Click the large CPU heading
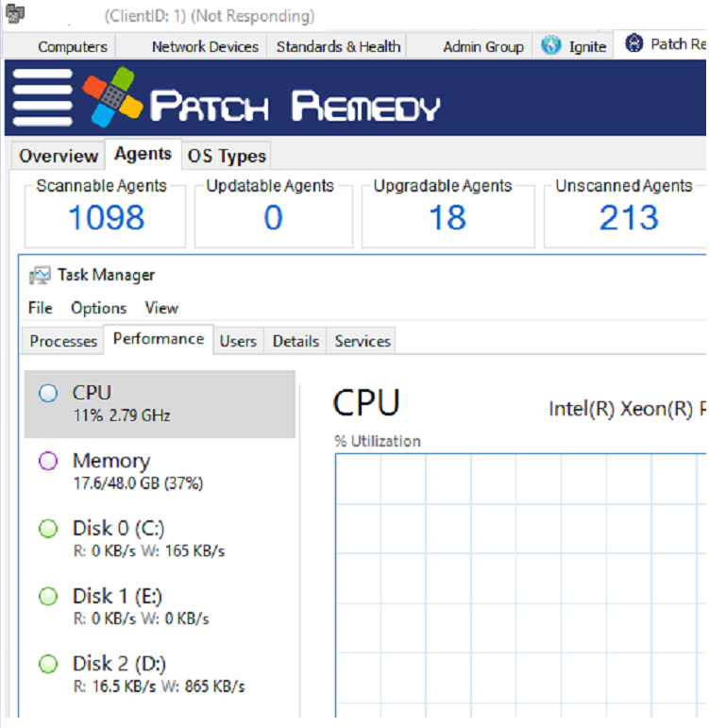 [366, 403]
